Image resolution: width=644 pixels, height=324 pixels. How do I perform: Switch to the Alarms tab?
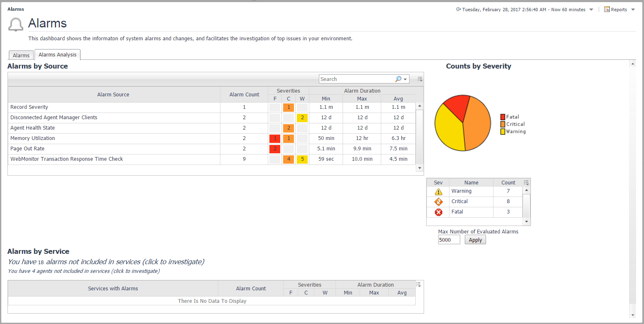[x=21, y=55]
